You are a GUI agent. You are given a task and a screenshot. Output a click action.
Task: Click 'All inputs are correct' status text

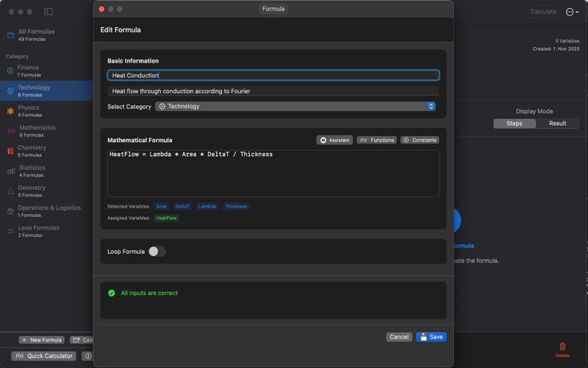click(149, 293)
